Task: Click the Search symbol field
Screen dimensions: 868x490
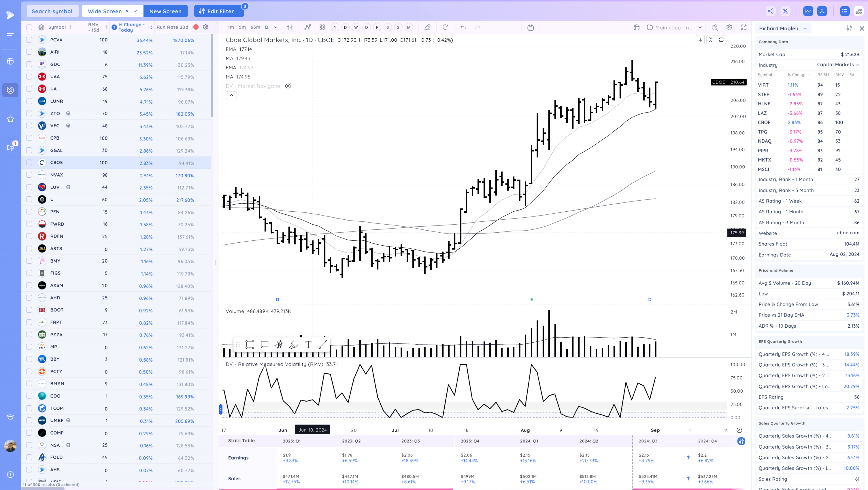Action: (52, 11)
